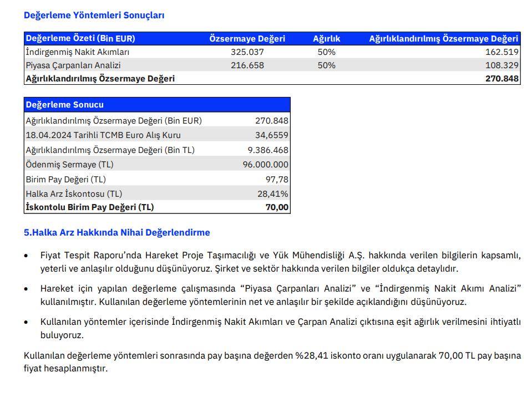Click the heading 'Değerleme Yöntemleri Sonuçları'
The width and height of the screenshot is (532, 398).
click(x=94, y=16)
